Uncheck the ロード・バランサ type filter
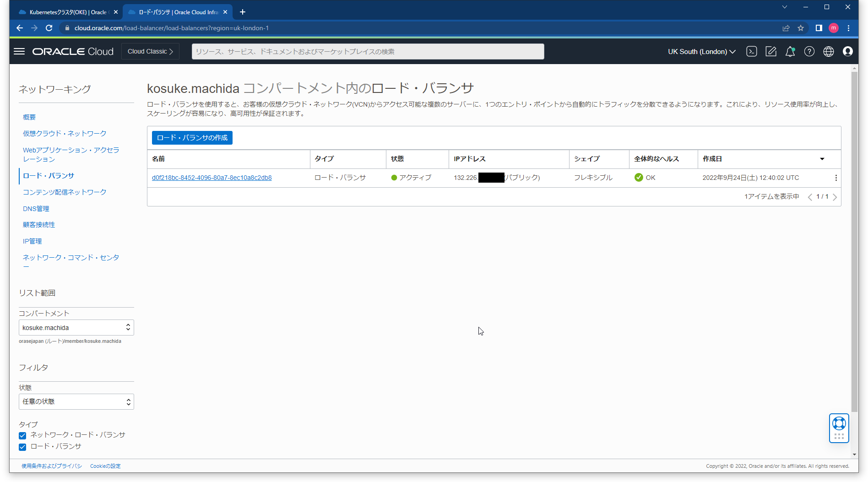868x482 pixels. coord(22,447)
